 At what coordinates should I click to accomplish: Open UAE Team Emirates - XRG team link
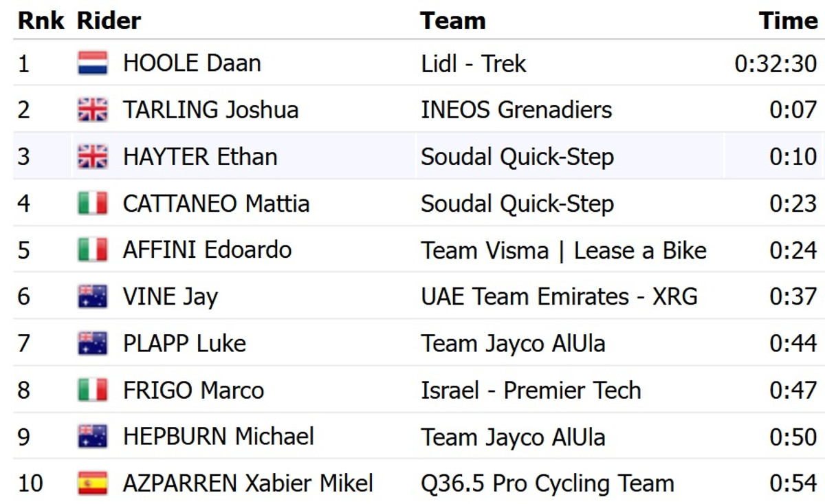[x=559, y=296]
